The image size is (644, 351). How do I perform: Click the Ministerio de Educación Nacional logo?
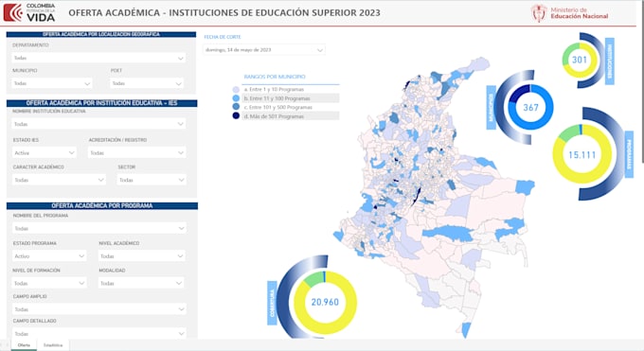tap(569, 13)
